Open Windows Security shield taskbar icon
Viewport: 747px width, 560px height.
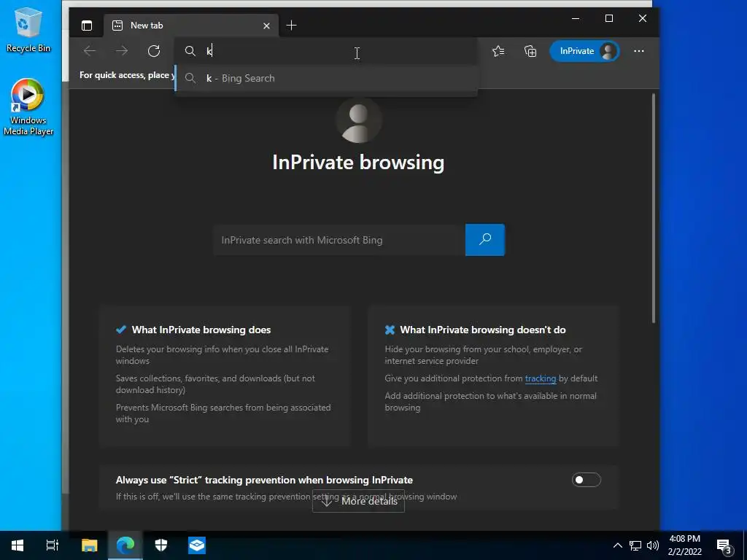click(x=161, y=545)
